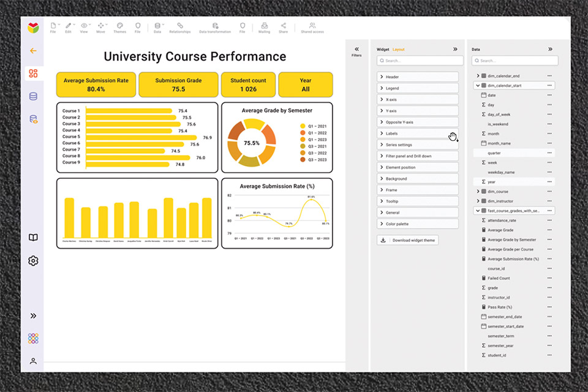This screenshot has height=392, width=588.
Task: Expand the Color palette section
Action: coord(417,224)
